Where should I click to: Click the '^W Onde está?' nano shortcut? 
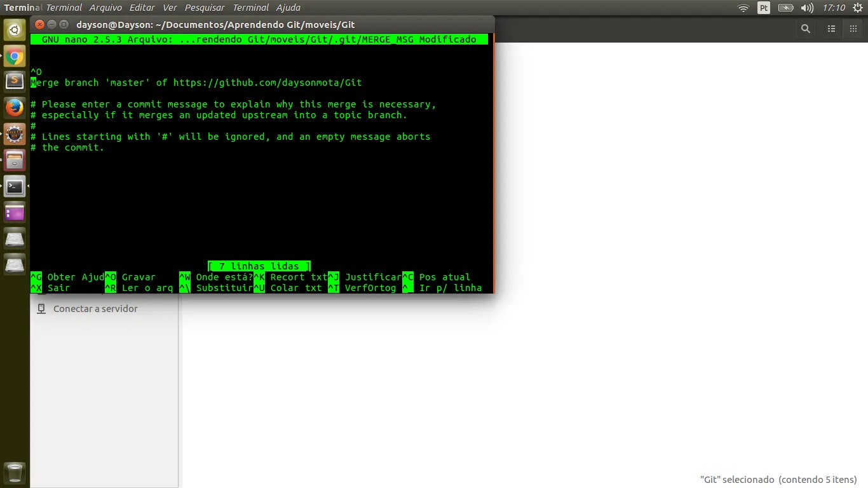216,277
